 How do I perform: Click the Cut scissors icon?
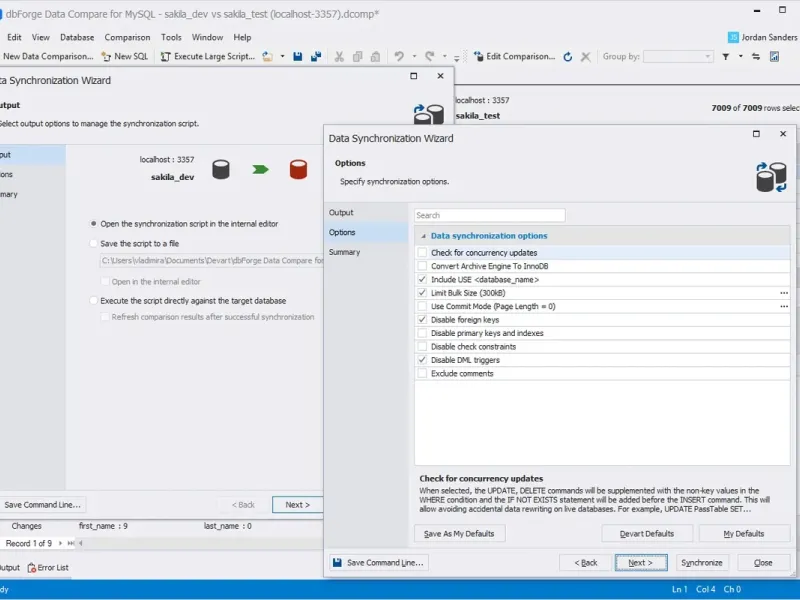[340, 57]
